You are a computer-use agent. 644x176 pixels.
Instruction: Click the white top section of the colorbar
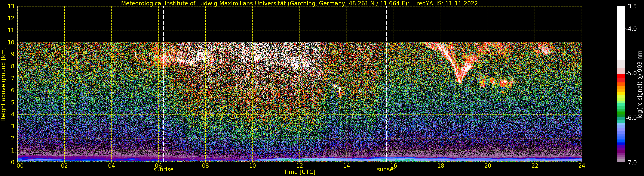[621, 32]
